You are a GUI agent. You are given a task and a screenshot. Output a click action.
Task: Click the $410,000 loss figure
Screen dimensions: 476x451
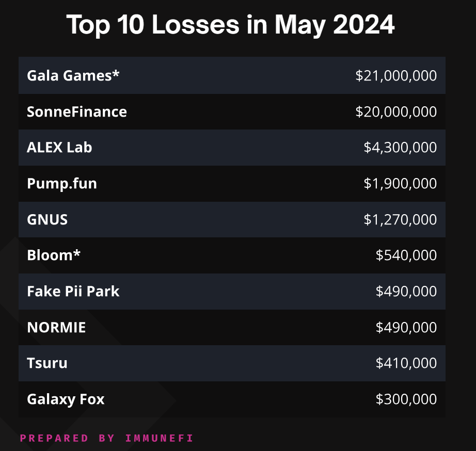click(406, 363)
